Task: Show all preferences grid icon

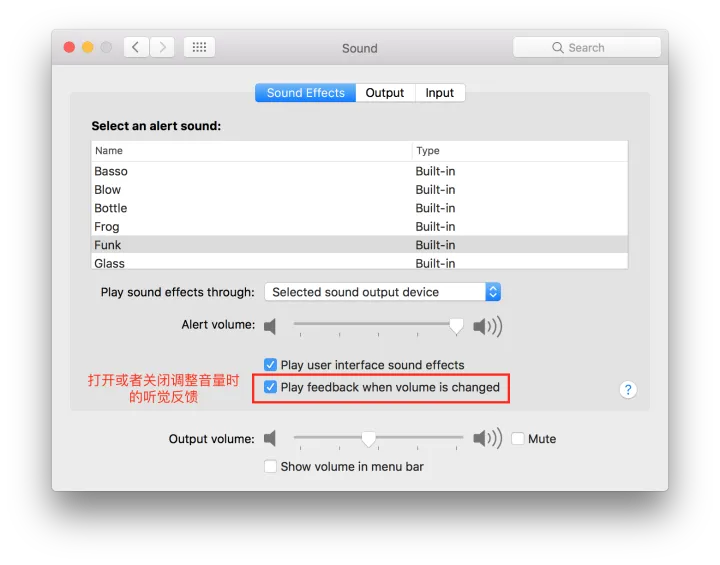Action: [199, 47]
